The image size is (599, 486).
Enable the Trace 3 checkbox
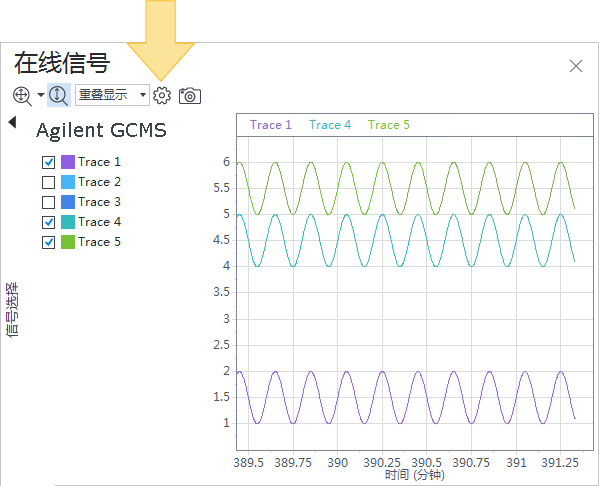click(49, 202)
